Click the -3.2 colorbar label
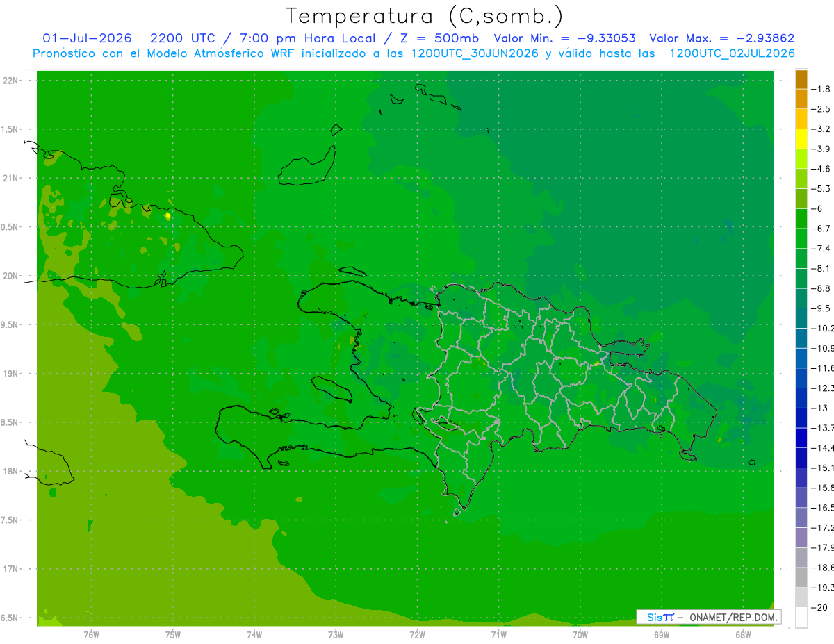 pos(821,129)
